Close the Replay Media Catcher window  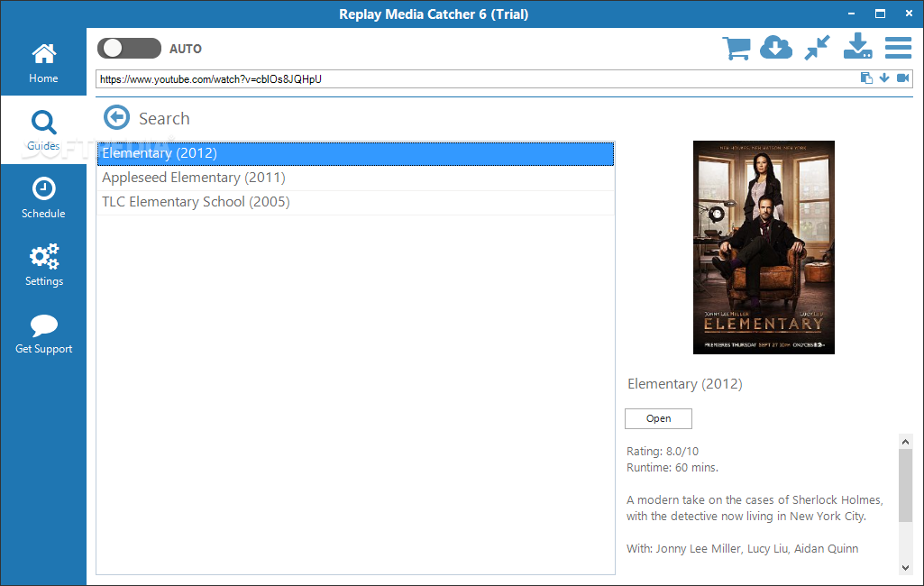pyautogui.click(x=910, y=14)
